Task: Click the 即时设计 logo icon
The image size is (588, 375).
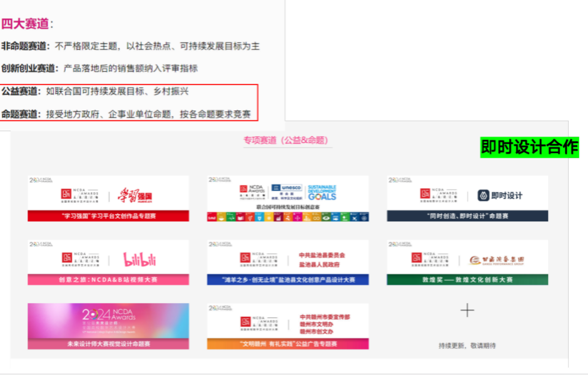Action: 484,196
